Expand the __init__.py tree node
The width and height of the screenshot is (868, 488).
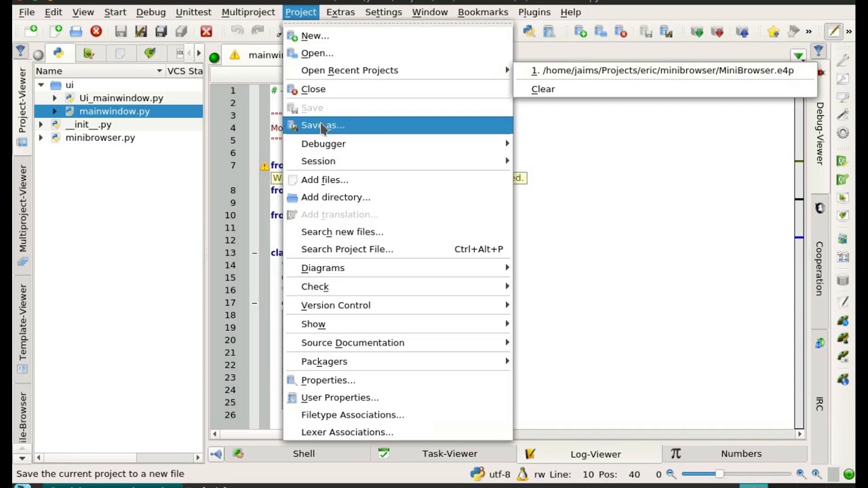point(41,125)
